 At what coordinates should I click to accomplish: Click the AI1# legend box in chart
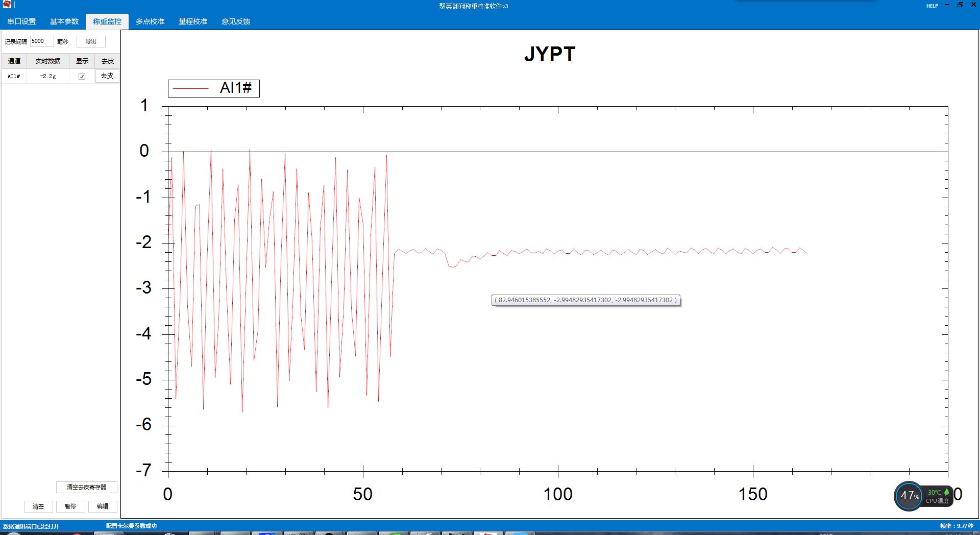click(214, 88)
